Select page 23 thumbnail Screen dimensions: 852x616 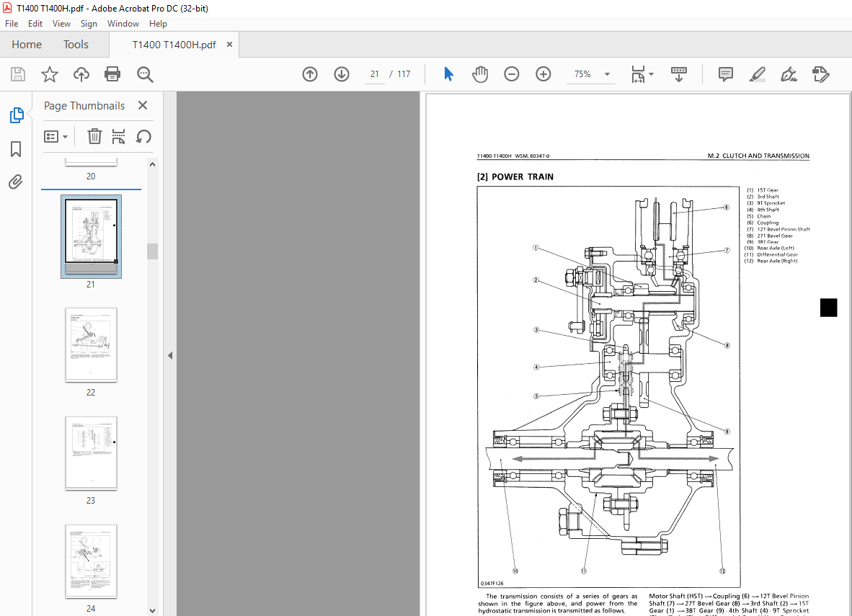(91, 453)
